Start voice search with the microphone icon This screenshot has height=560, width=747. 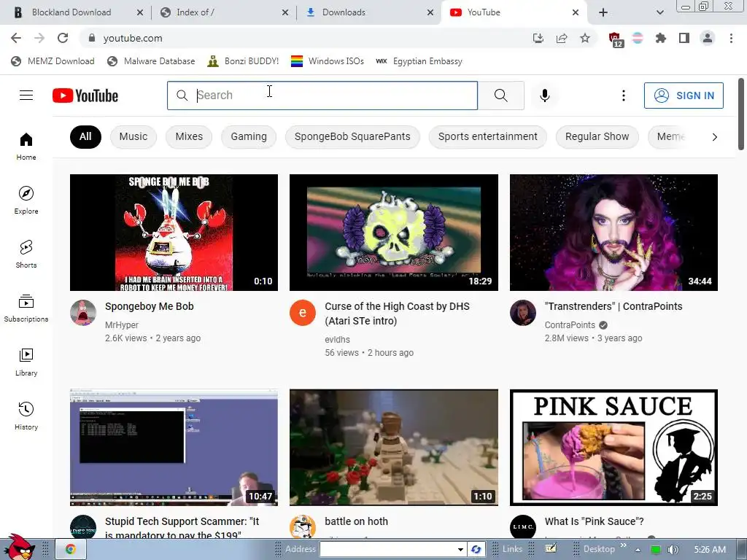tap(544, 96)
